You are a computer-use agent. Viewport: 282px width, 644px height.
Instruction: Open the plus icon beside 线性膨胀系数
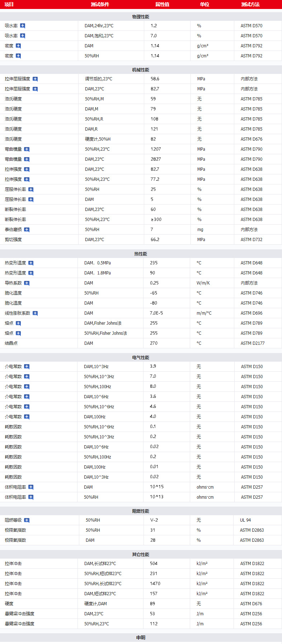coord(35,313)
